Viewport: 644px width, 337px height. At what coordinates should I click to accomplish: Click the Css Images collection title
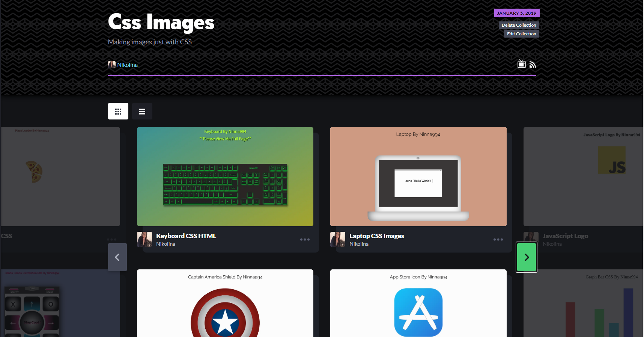click(161, 22)
